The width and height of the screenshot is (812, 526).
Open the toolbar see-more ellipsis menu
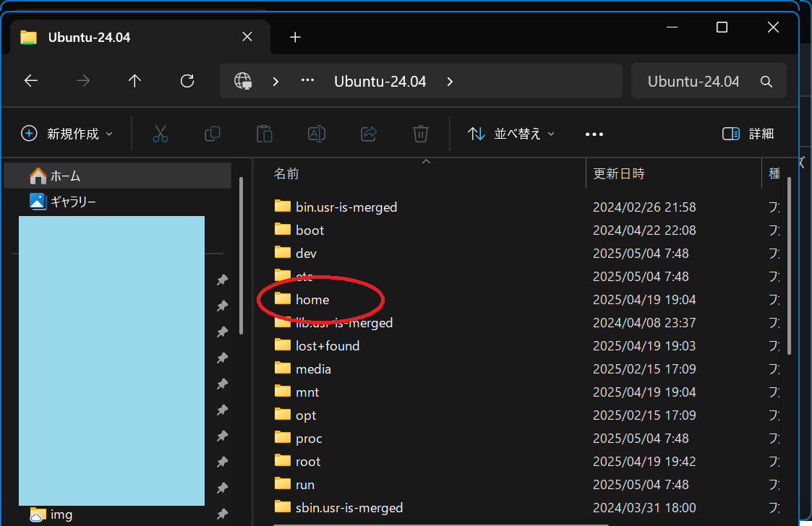(x=594, y=134)
